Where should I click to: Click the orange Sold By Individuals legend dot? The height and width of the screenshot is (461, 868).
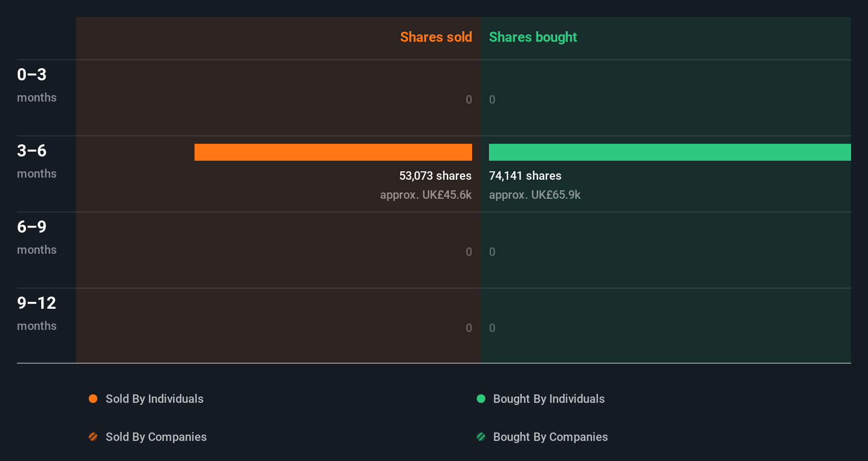[x=93, y=399]
